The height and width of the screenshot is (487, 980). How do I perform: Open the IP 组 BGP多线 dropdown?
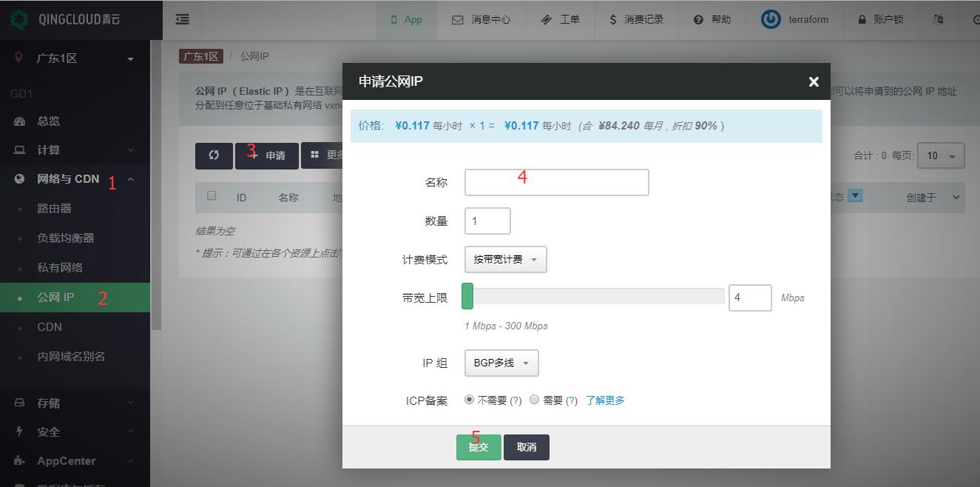tap(501, 363)
